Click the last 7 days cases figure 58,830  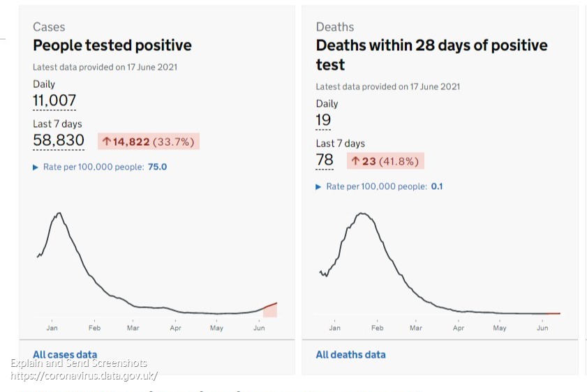59,140
